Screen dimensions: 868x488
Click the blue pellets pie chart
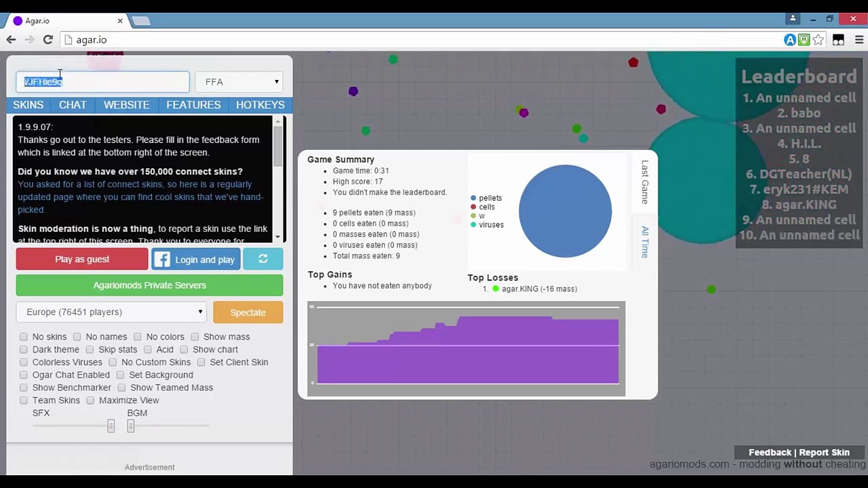click(565, 211)
